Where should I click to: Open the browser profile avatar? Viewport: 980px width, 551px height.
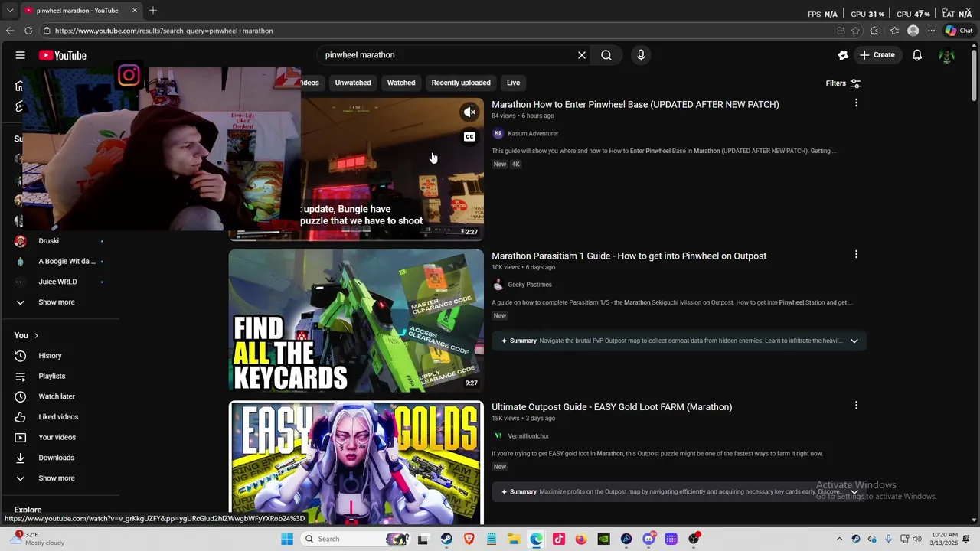coord(913,31)
